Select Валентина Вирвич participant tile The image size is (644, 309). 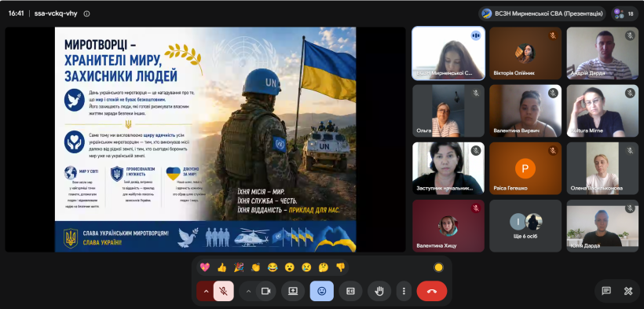click(525, 111)
